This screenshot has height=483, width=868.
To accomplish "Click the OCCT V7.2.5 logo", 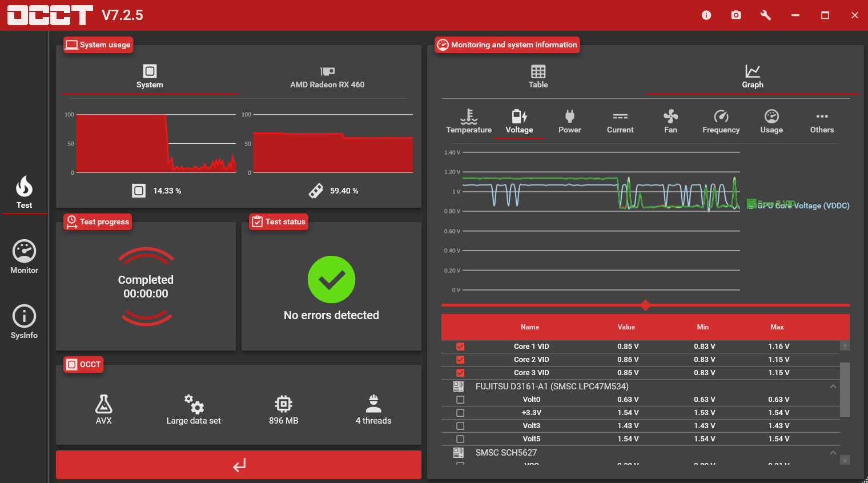I will pos(75,15).
